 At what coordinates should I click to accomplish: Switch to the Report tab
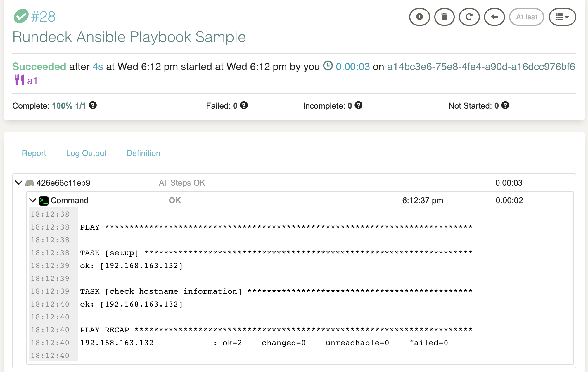pos(34,153)
